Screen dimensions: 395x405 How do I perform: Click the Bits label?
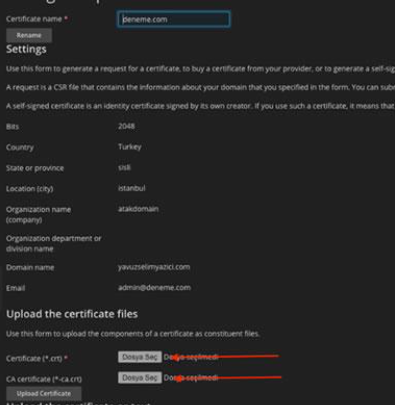[x=12, y=127]
